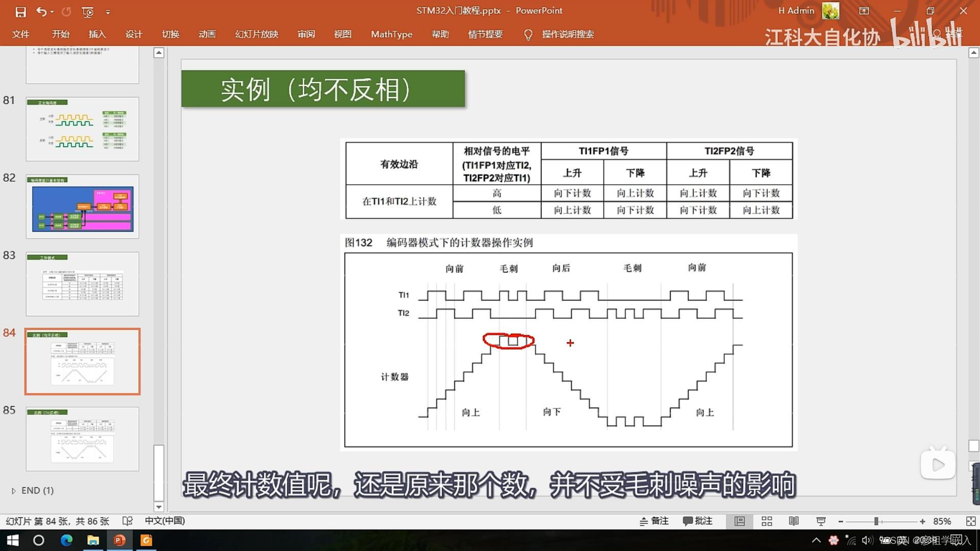Image resolution: width=980 pixels, height=551 pixels.
Task: Click the Slide Show view status icon
Action: [821, 521]
